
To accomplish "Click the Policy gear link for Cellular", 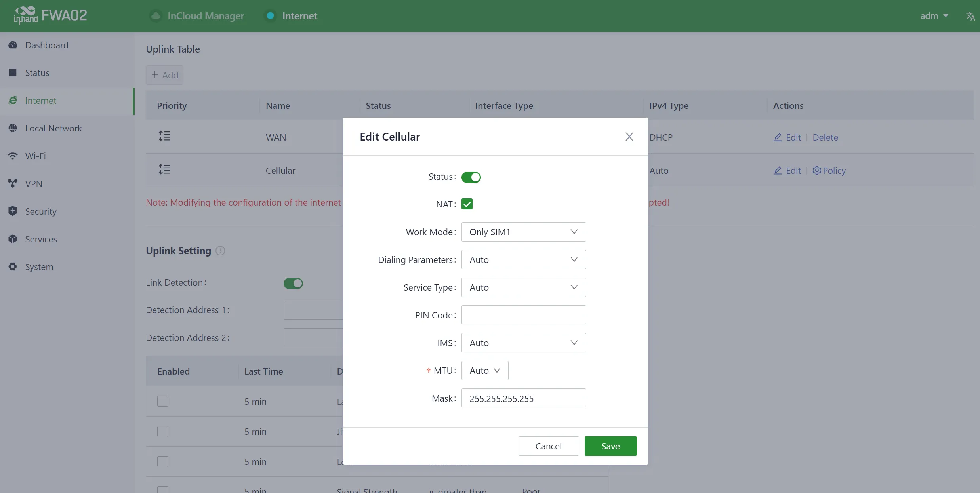I will tap(829, 171).
